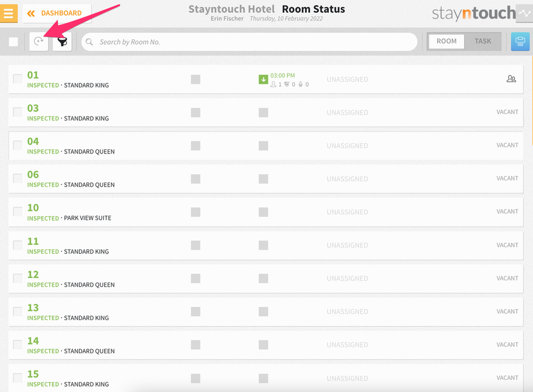Click INSPECTED status under room 04
Image resolution: width=533 pixels, height=392 pixels.
pos(43,152)
